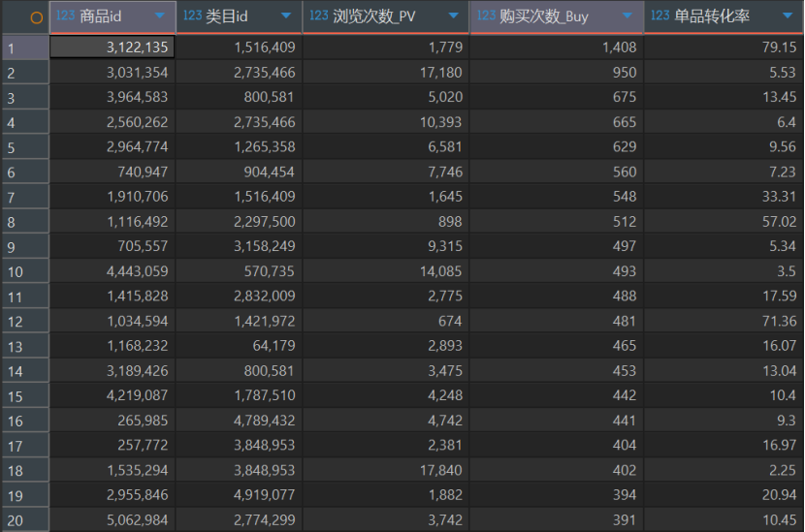Click conversion rate cell 79.15
Viewport: 805px width, 532px height.
[x=724, y=47]
